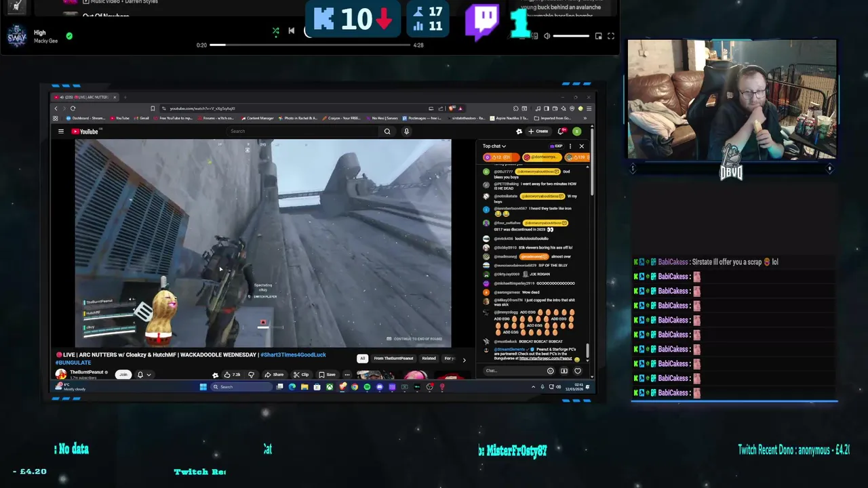Open the YouTube hamburger guide menu

point(60,131)
